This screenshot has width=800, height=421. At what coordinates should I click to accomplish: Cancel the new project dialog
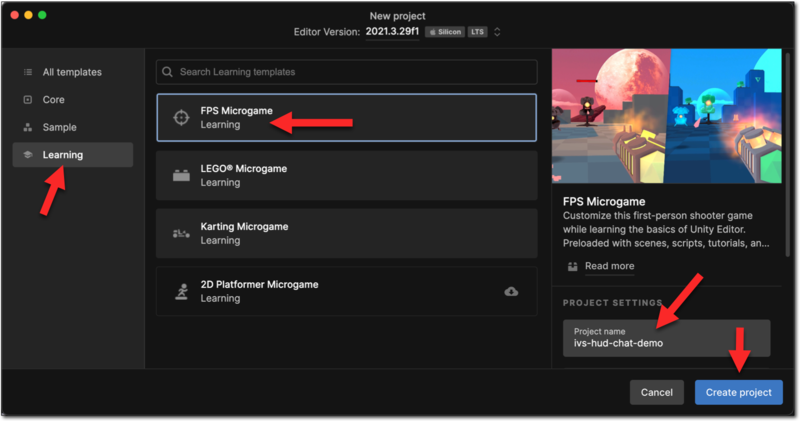click(x=656, y=392)
